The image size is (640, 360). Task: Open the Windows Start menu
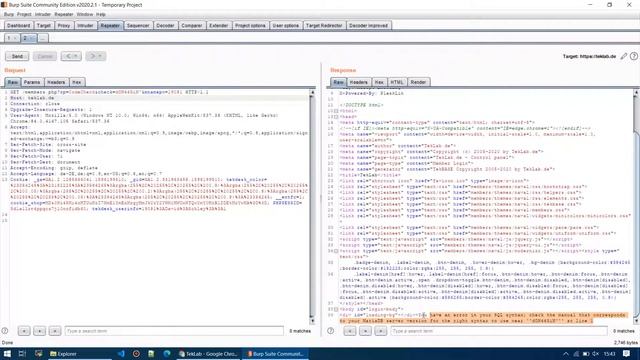(7, 353)
